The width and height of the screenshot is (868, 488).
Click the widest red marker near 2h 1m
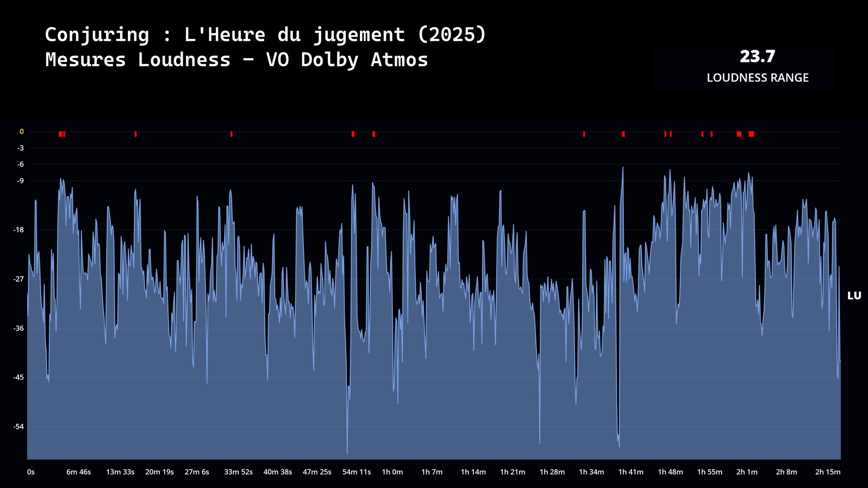point(751,134)
